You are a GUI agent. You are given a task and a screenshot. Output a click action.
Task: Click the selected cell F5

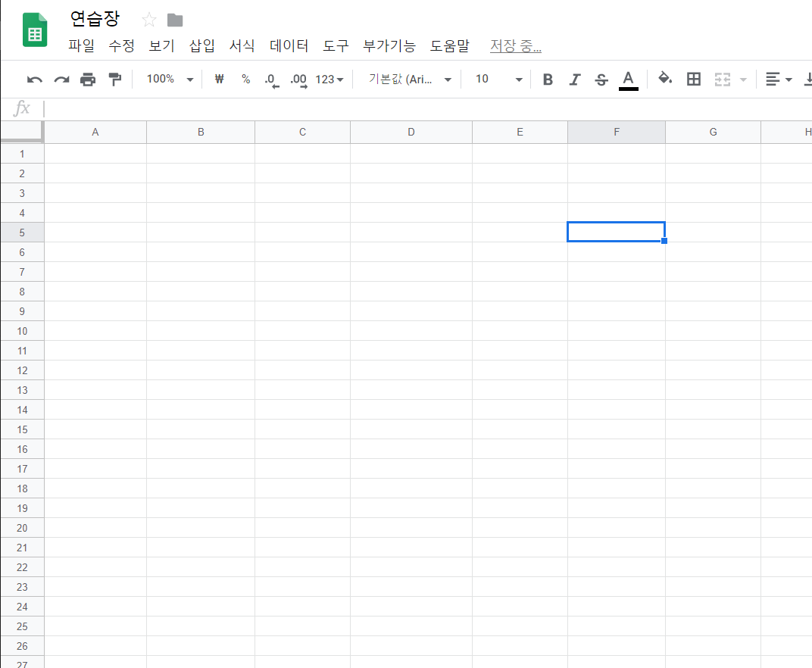(617, 232)
